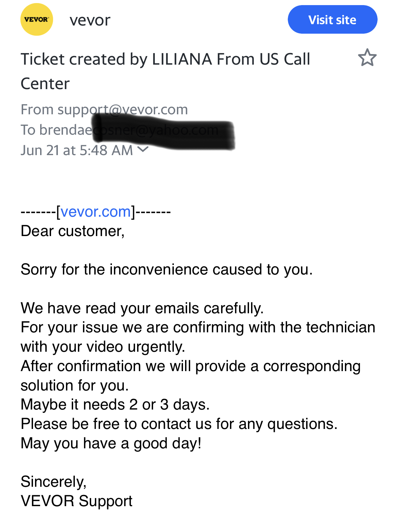The width and height of the screenshot is (398, 532).
Task: Click the Please be free to contact us line
Action: [x=179, y=424]
